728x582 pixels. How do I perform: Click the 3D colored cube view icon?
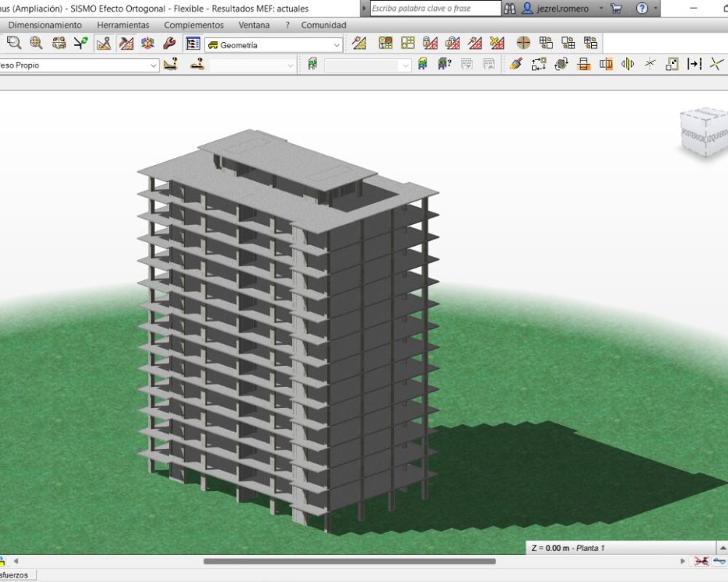point(148,44)
